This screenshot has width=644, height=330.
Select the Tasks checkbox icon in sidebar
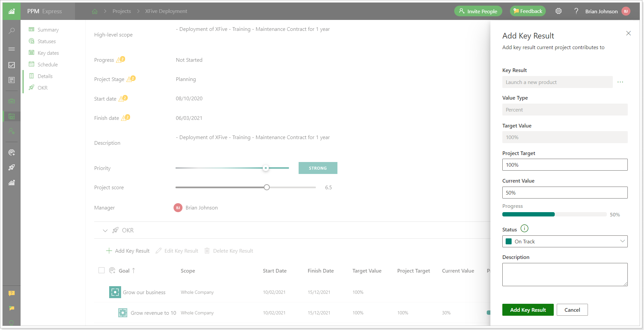click(x=12, y=65)
